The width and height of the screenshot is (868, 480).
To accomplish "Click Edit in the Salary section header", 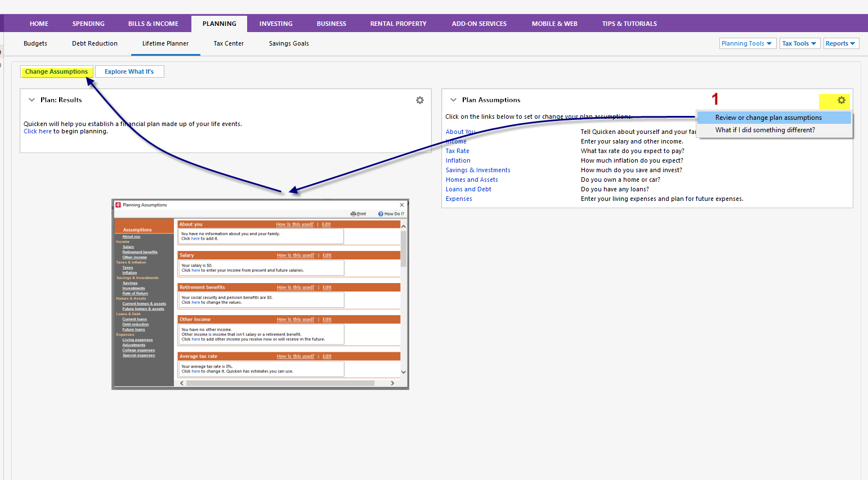I will [x=327, y=255].
